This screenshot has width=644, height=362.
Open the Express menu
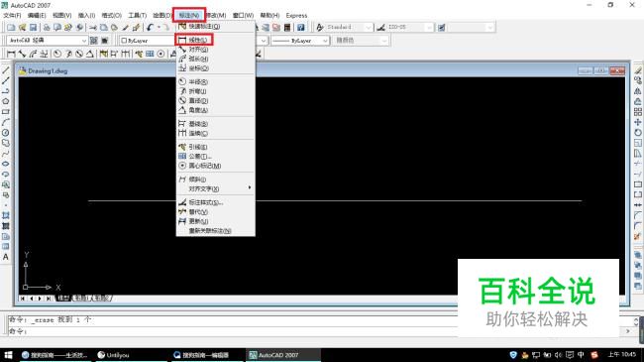point(296,15)
